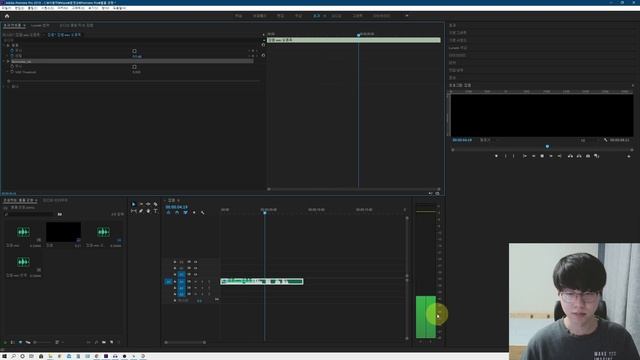Click the timeline horizontal zoom scrollbar

point(185,342)
